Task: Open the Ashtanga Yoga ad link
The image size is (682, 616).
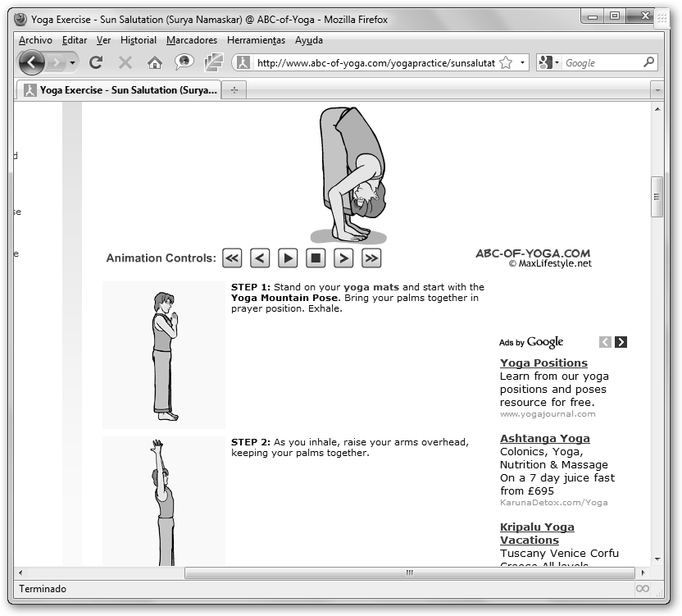Action: (x=544, y=438)
